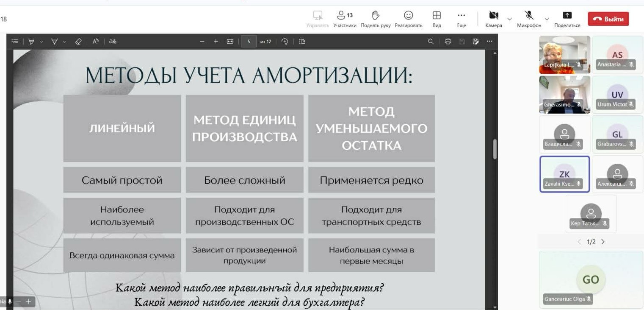Go to next page of participant tiles

coord(603,242)
